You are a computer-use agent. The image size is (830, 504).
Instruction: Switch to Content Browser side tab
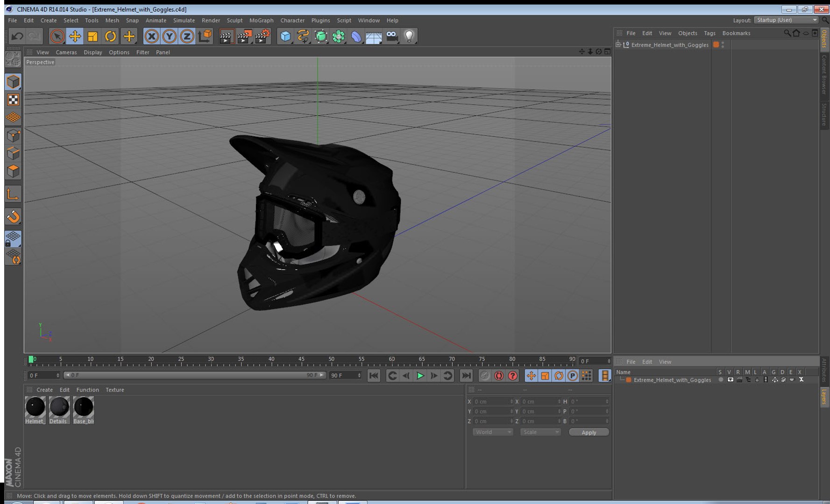point(824,74)
